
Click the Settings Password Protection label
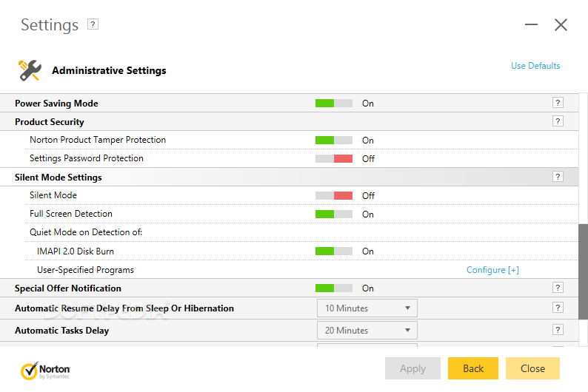[x=87, y=158]
